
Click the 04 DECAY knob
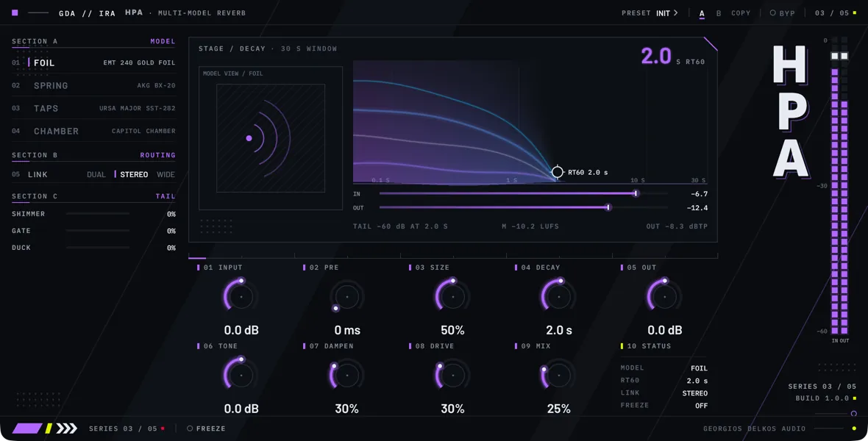pos(558,297)
